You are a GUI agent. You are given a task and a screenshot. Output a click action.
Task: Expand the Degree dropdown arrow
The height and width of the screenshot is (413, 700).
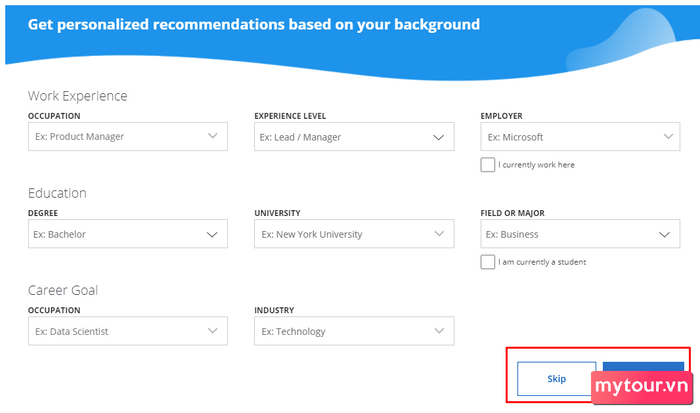click(212, 234)
